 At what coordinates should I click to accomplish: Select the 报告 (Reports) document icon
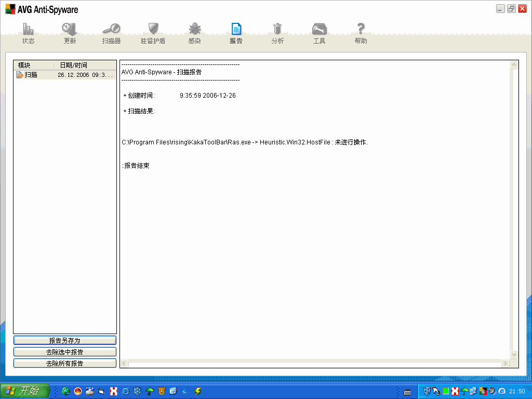click(x=236, y=29)
